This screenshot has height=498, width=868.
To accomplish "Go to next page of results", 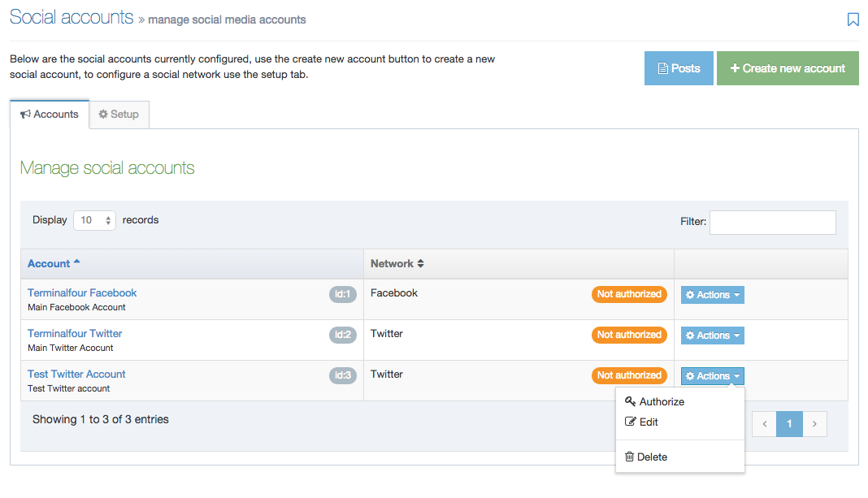I will (x=814, y=424).
